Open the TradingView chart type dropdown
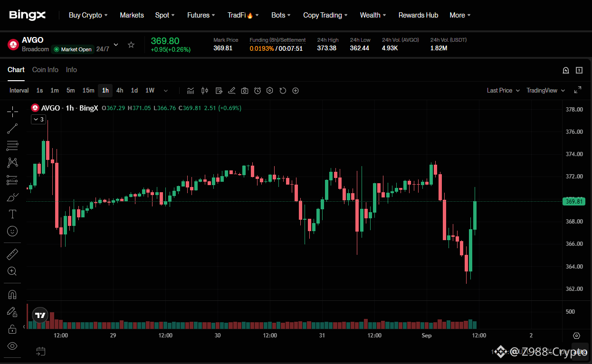 click(x=546, y=91)
